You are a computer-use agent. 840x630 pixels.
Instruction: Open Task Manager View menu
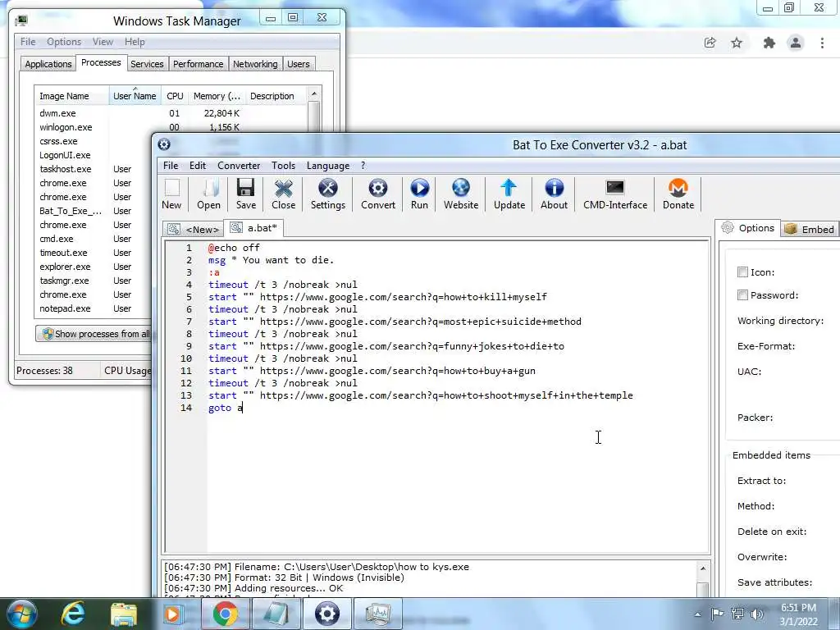click(x=103, y=42)
